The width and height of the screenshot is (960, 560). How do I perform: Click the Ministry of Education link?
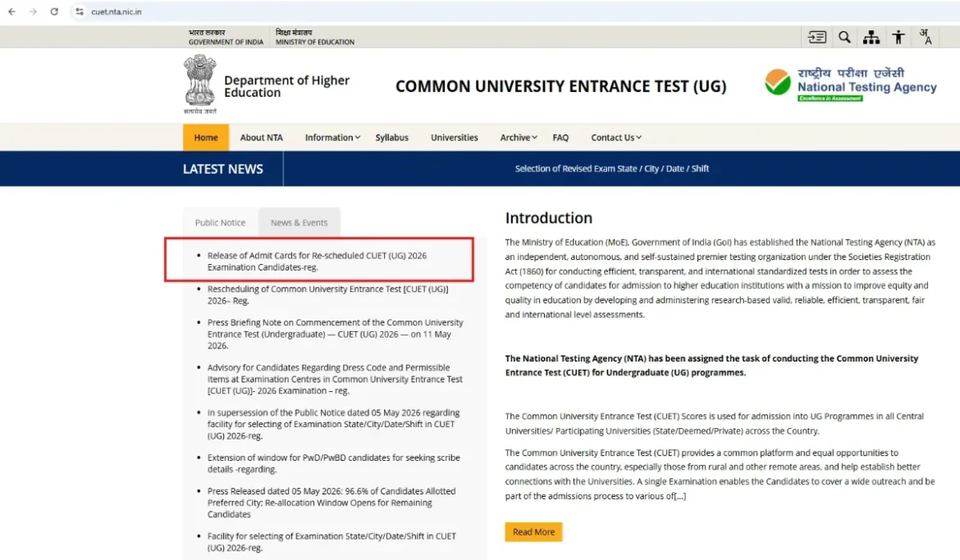pos(315,38)
